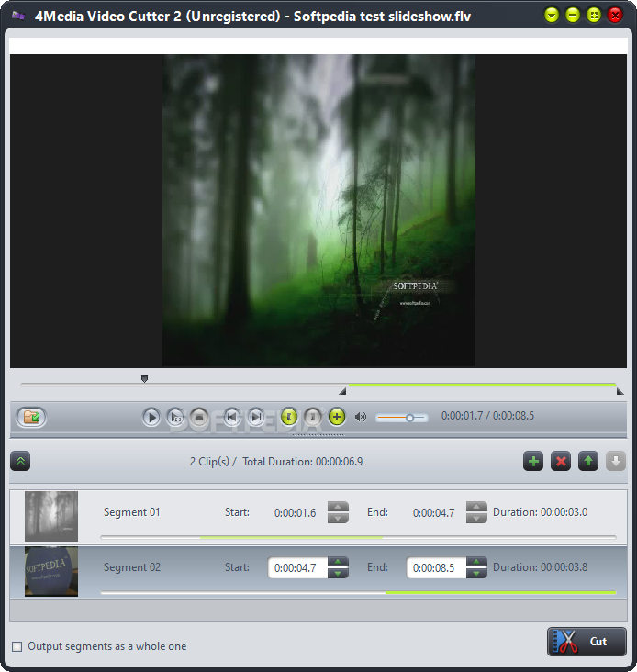Jump to the previous frame

(x=231, y=417)
